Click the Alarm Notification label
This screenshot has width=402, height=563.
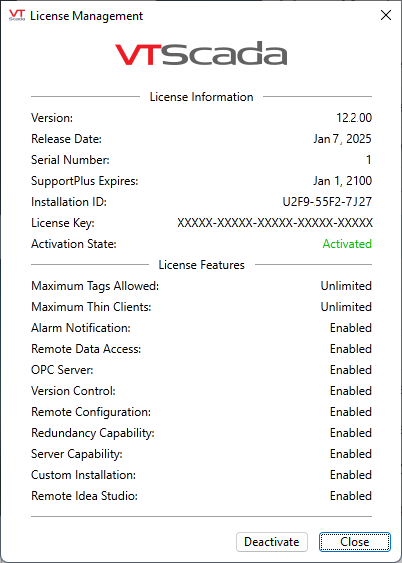point(81,328)
